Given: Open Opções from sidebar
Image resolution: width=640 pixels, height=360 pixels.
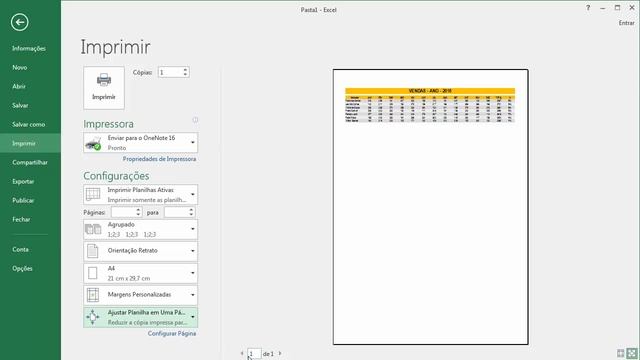Looking at the screenshot, I should (22, 268).
